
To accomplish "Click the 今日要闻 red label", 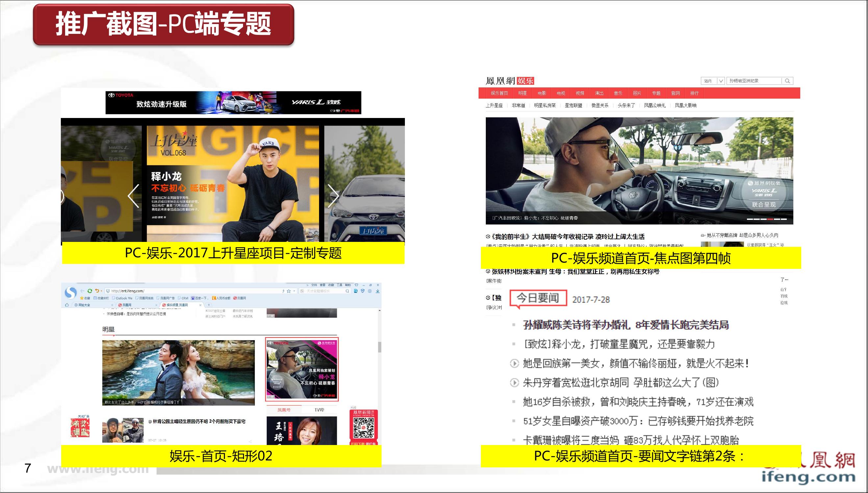I will 538,298.
